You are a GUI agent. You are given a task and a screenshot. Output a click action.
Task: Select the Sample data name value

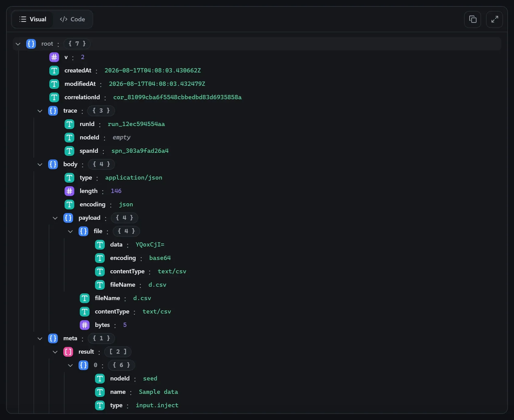point(158,392)
